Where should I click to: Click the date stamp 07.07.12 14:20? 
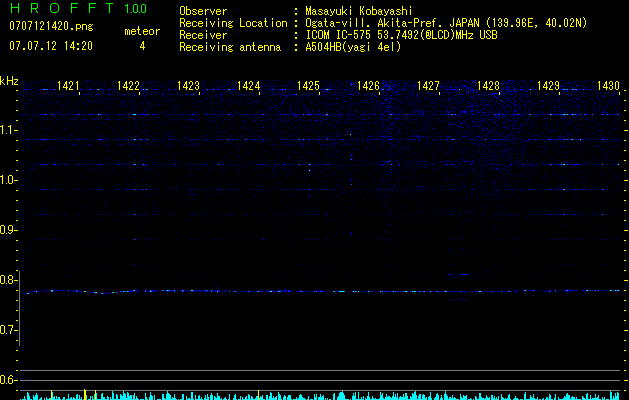pos(51,46)
